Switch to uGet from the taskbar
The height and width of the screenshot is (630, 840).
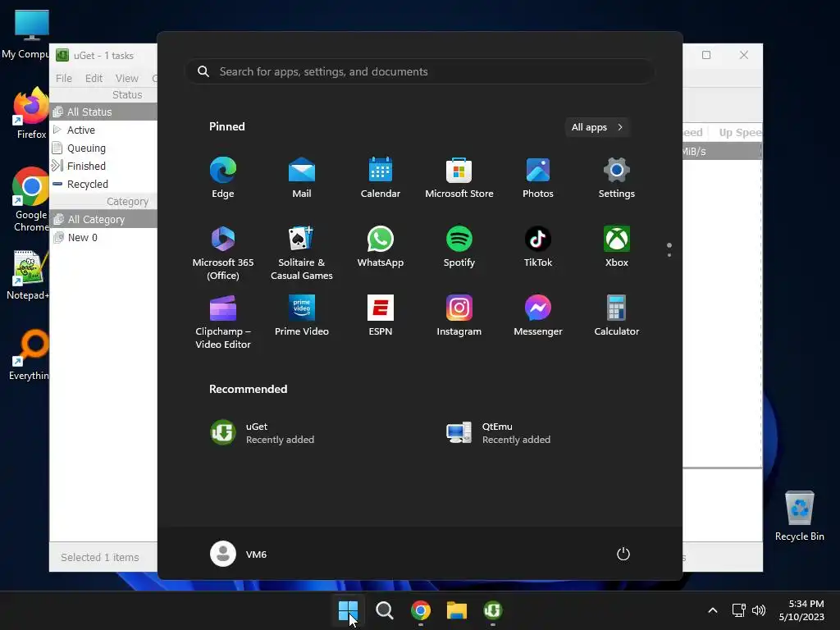(x=493, y=610)
